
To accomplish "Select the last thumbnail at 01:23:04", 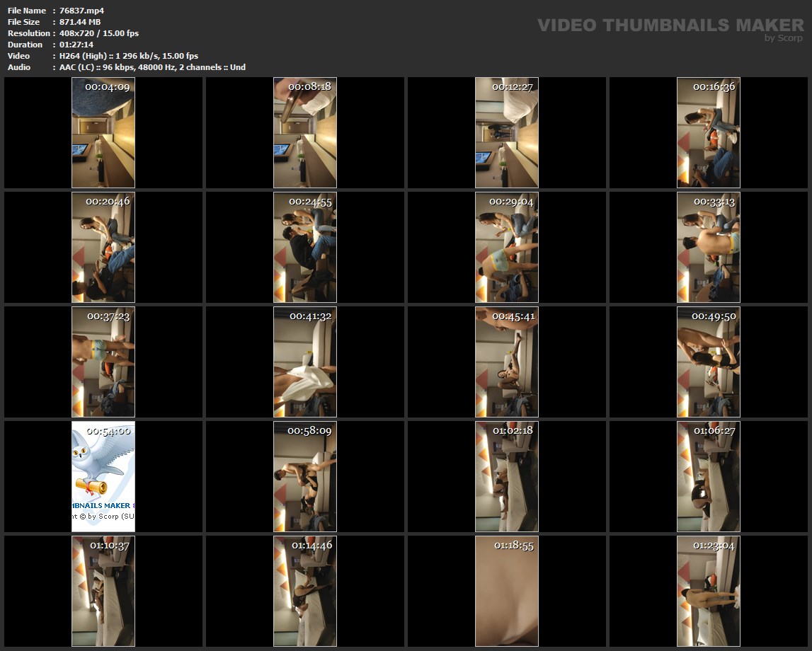I will 709,591.
